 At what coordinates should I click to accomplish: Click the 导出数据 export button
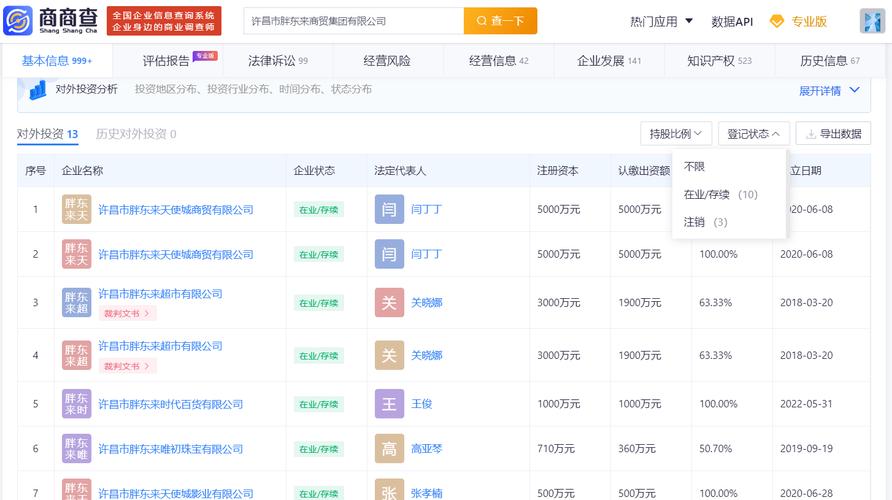[x=833, y=134]
